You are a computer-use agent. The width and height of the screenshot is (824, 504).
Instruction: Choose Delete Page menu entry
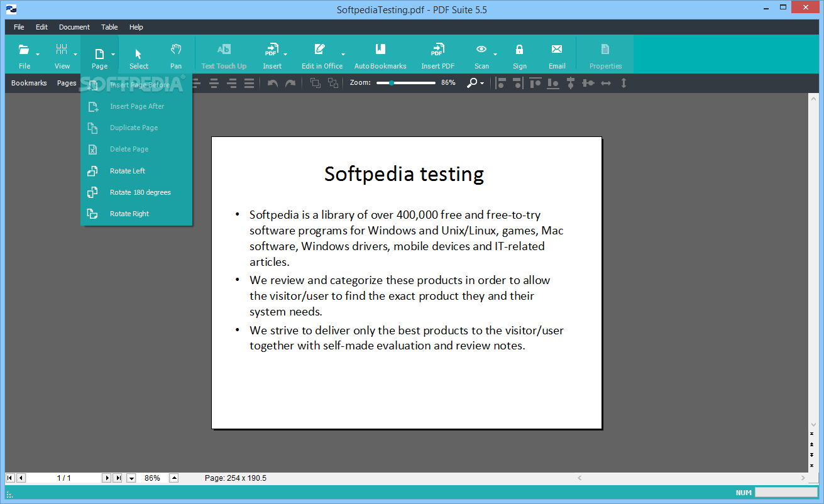[x=136, y=149]
